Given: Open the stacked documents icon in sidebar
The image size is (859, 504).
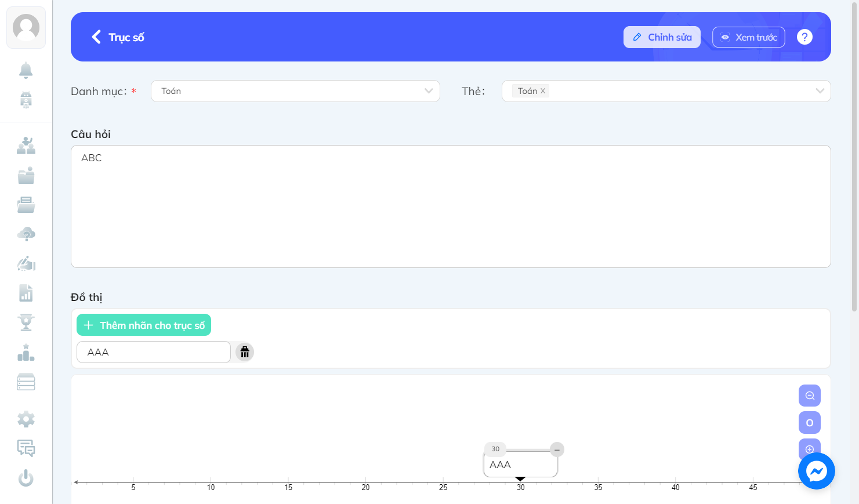Looking at the screenshot, I should (26, 205).
